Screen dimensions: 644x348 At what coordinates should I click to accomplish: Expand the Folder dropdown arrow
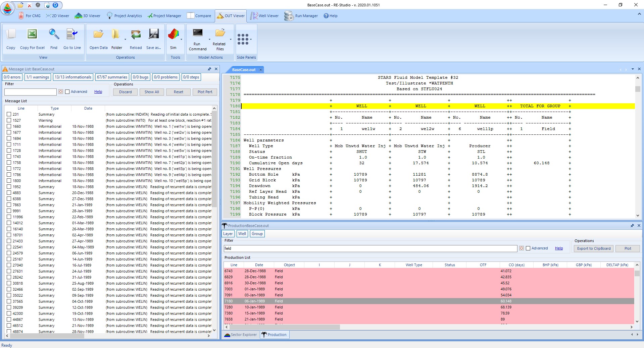(x=125, y=39)
